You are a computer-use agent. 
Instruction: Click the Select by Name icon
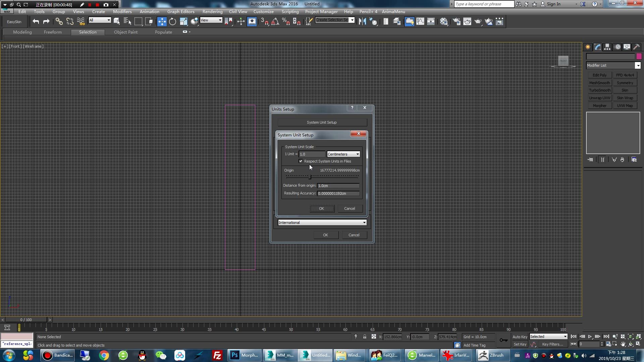point(127,22)
